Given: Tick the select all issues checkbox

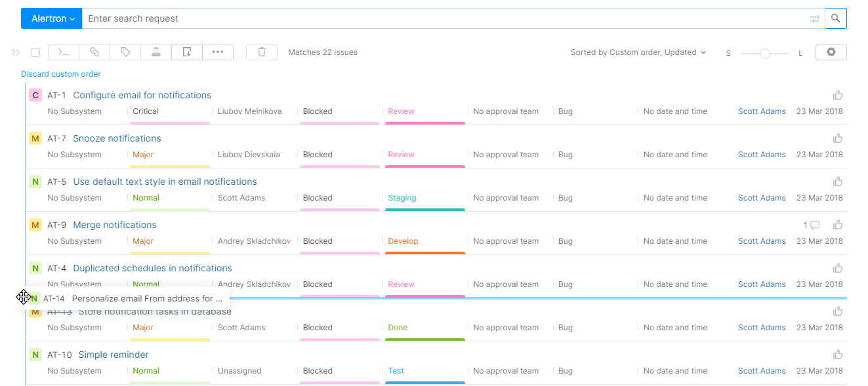Looking at the screenshot, I should pyautogui.click(x=35, y=52).
